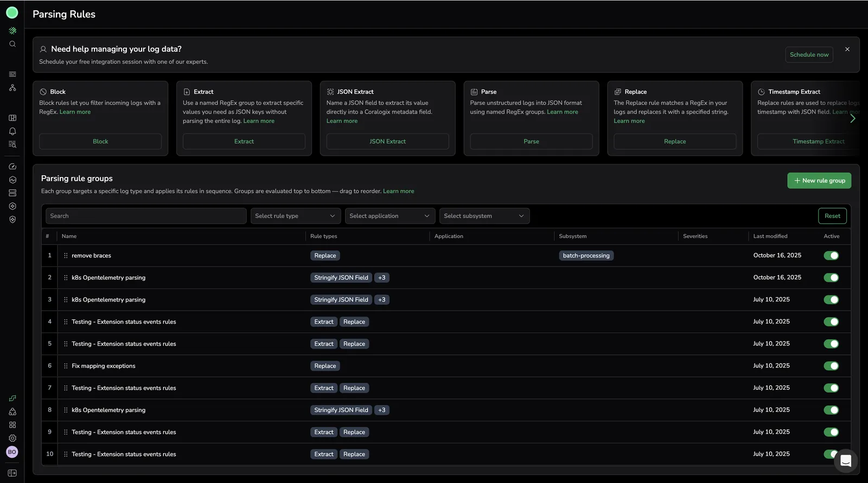
Task: Focus the Search rule groups field
Action: pyautogui.click(x=146, y=216)
